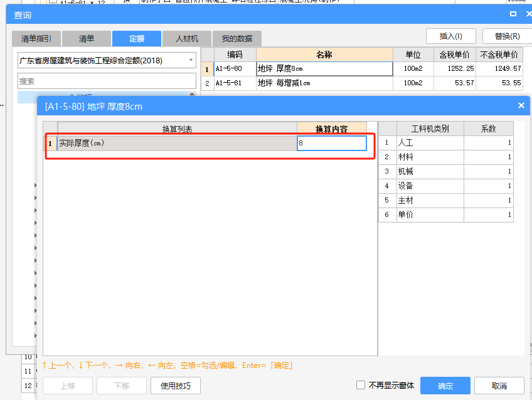The width and height of the screenshot is (532, 400).
Task: Switch to the 清单指引 tab
Action: tap(36, 39)
